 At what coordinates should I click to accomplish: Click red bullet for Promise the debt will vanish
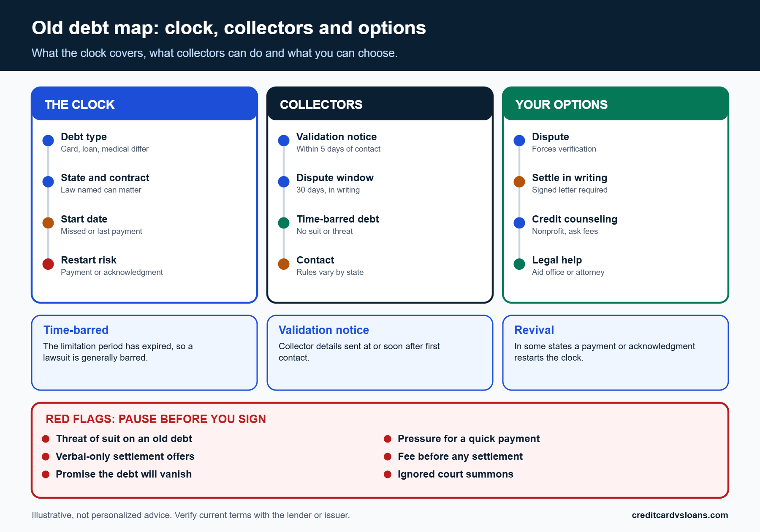(x=46, y=474)
